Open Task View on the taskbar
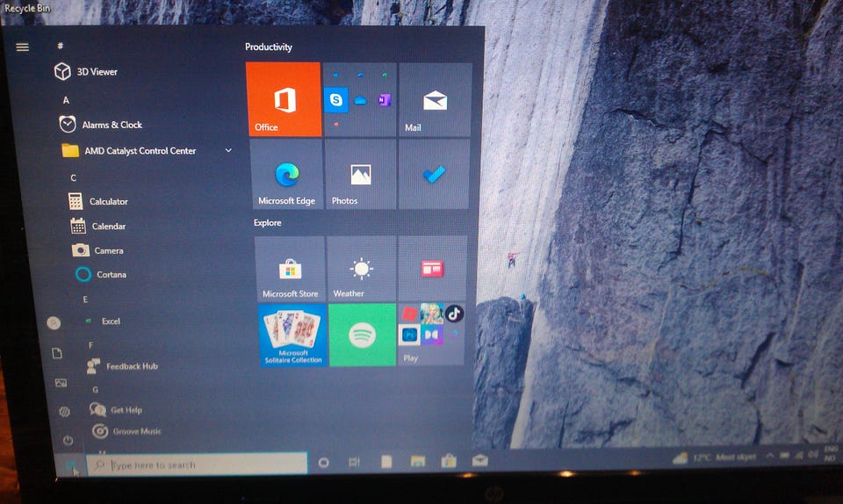The image size is (843, 504). (354, 462)
